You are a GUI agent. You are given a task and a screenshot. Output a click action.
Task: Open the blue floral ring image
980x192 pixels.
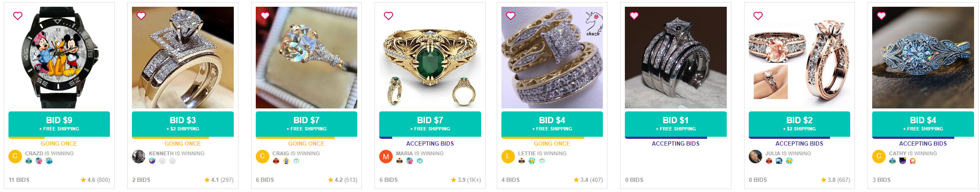pyautogui.click(x=923, y=57)
